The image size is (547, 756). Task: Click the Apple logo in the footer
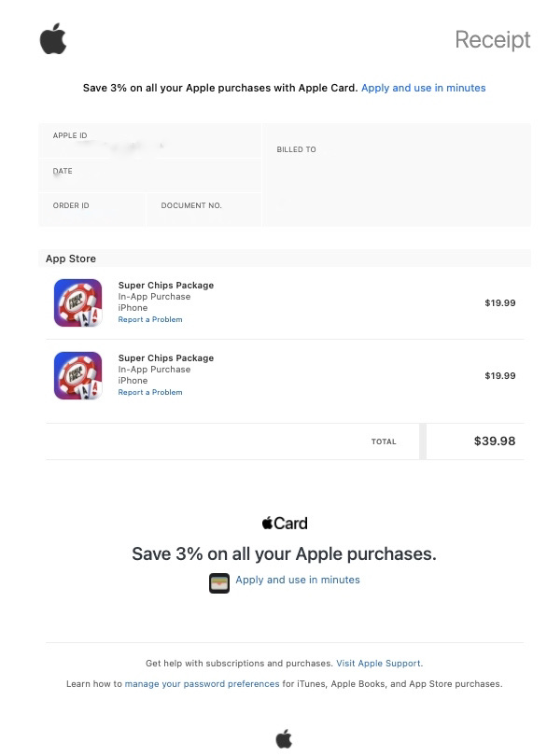[x=284, y=738]
